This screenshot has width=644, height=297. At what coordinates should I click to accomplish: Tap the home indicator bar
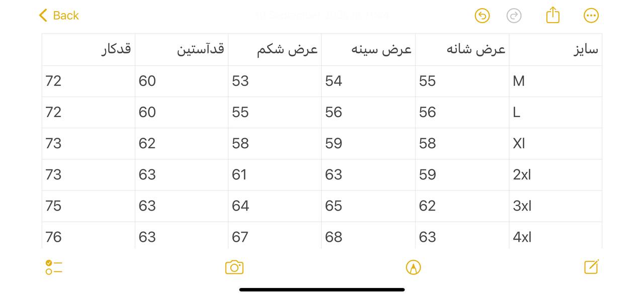click(322, 289)
